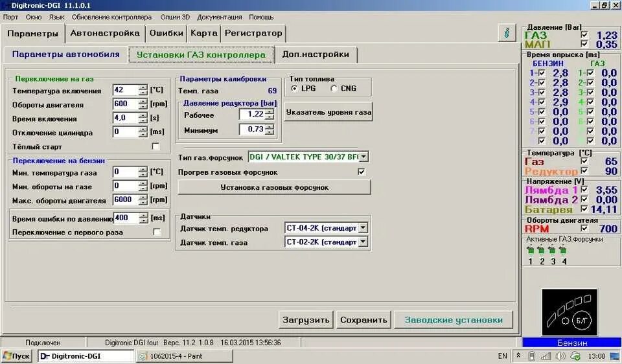
Task: Click the Указатель уровня газа button
Action: [328, 112]
